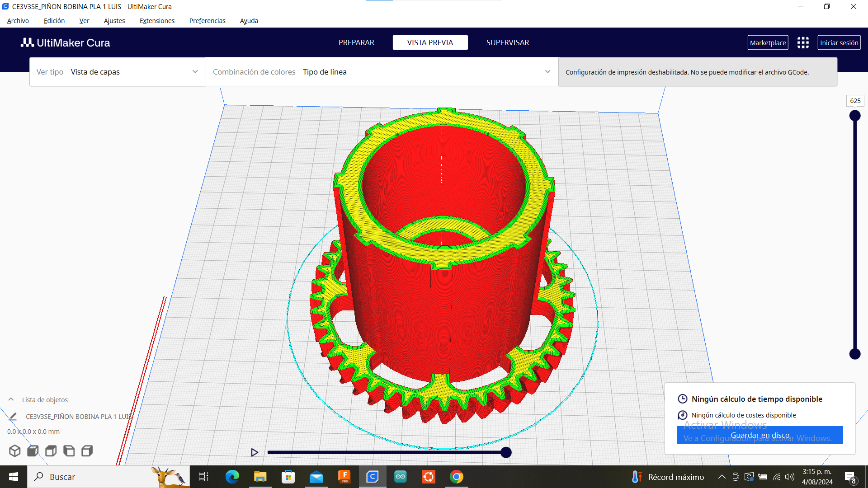868x488 pixels.
Task: Click the 0.0 x 0.0 x 0.0 mm dimensions text
Action: tap(33, 432)
